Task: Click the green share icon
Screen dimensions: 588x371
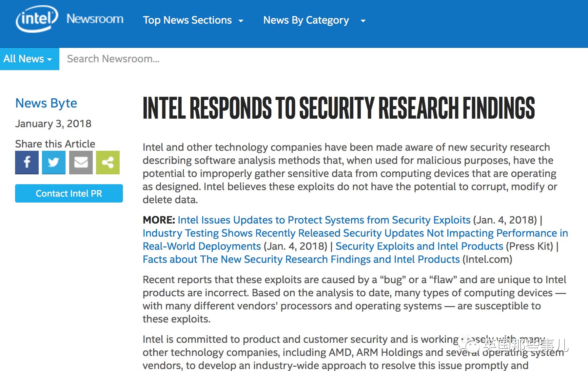Action: [108, 162]
